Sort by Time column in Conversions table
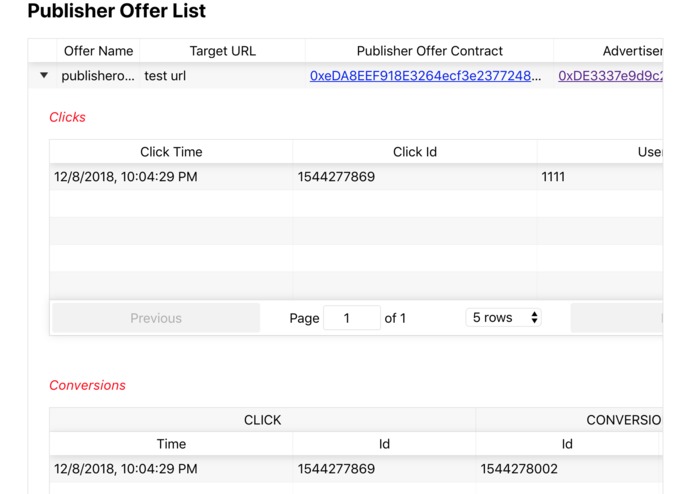Viewport: 695px width, 494px height. tap(171, 444)
